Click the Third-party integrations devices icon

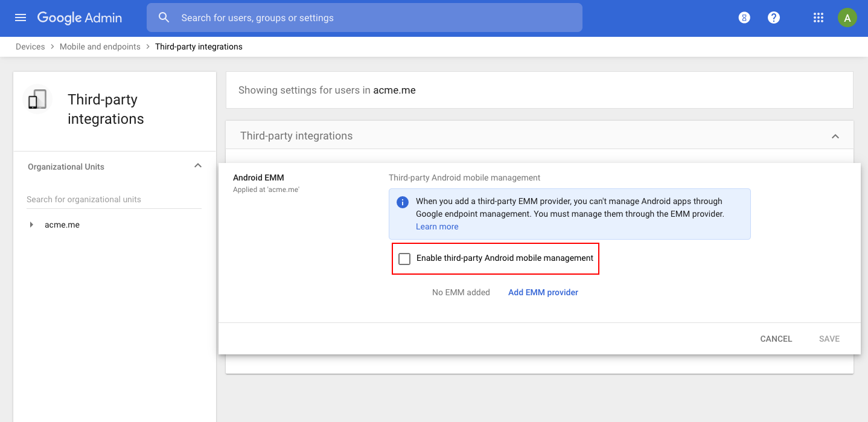coord(37,99)
